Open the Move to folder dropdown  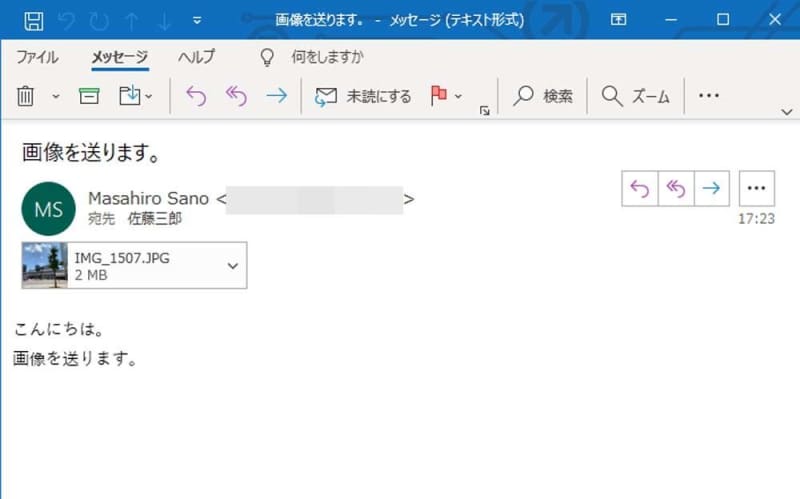pyautogui.click(x=135, y=96)
